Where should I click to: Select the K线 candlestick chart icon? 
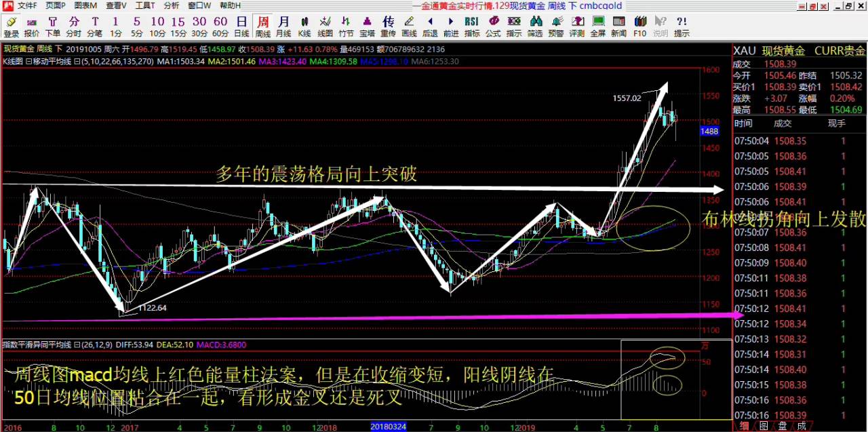pos(304,26)
